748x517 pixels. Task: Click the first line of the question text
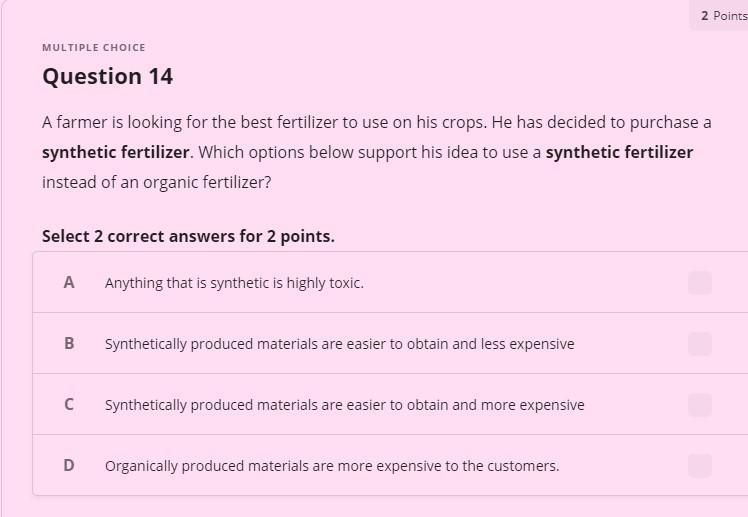(376, 123)
